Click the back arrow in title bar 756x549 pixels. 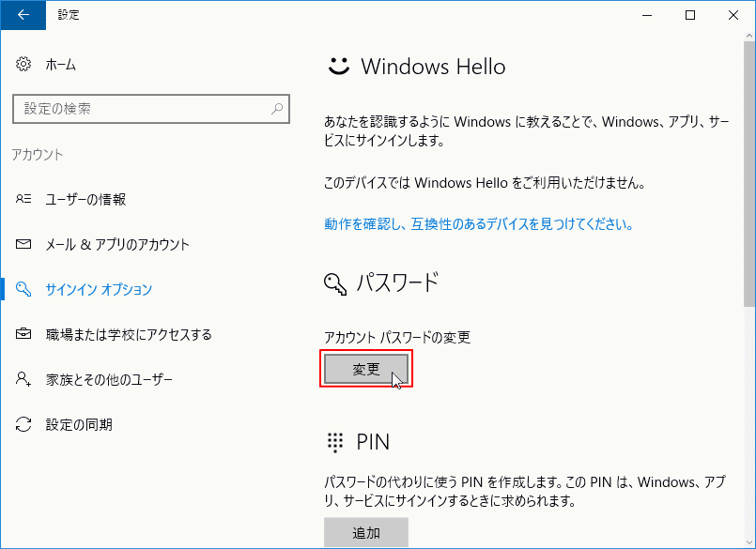(x=23, y=15)
